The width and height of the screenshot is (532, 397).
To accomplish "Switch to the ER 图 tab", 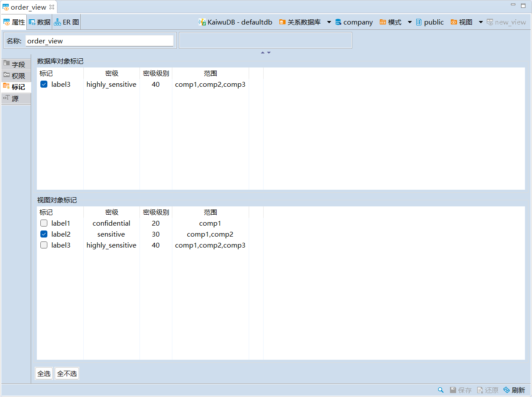I will pos(67,22).
